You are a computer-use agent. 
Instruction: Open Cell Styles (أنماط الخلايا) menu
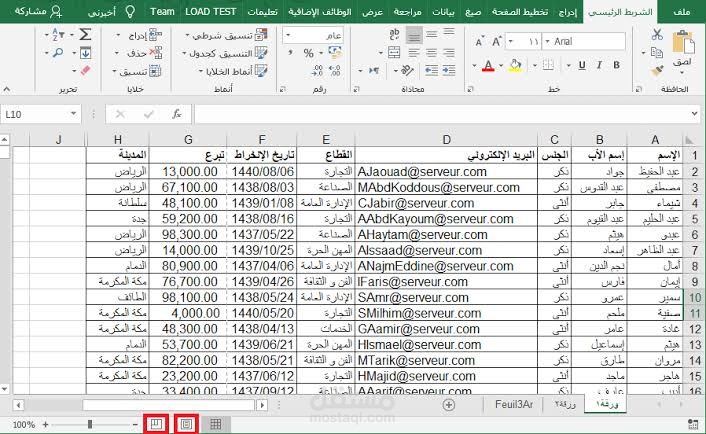click(233, 71)
